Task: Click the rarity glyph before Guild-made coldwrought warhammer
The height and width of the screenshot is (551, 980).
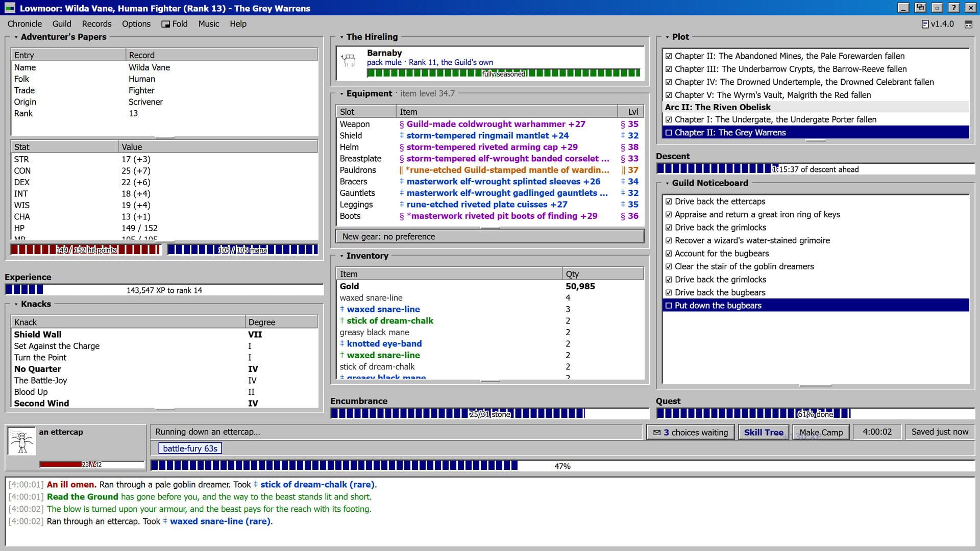Action: pyautogui.click(x=402, y=124)
